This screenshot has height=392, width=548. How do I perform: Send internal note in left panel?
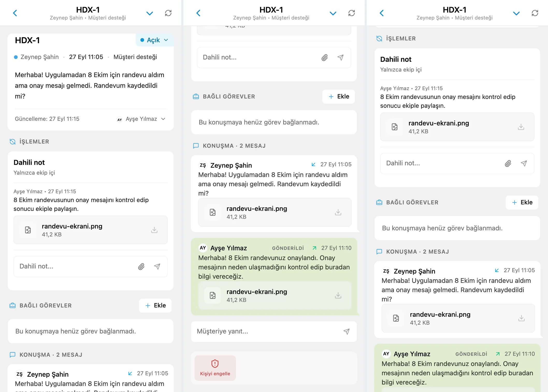click(x=157, y=267)
